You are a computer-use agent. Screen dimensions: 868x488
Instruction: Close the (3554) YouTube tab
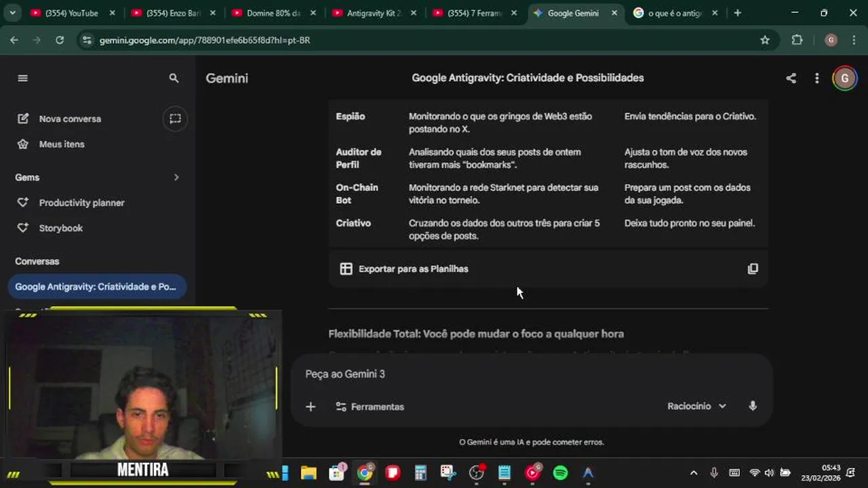click(x=113, y=13)
